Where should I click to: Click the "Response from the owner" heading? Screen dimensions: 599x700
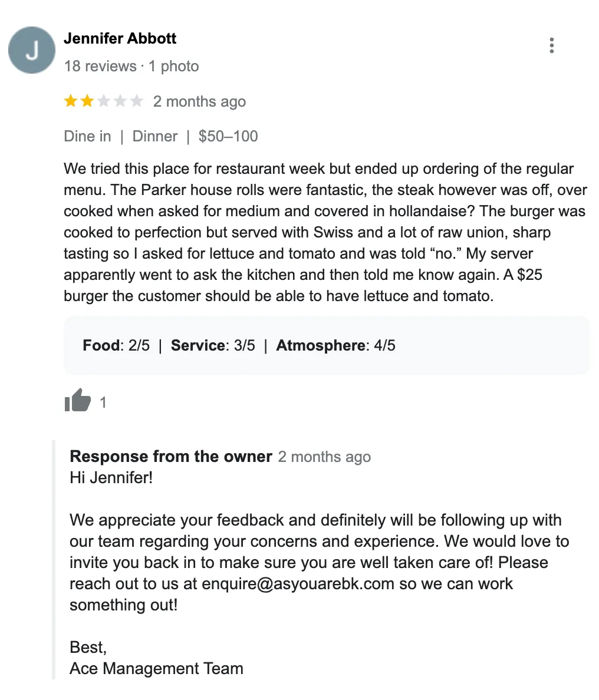tap(171, 457)
